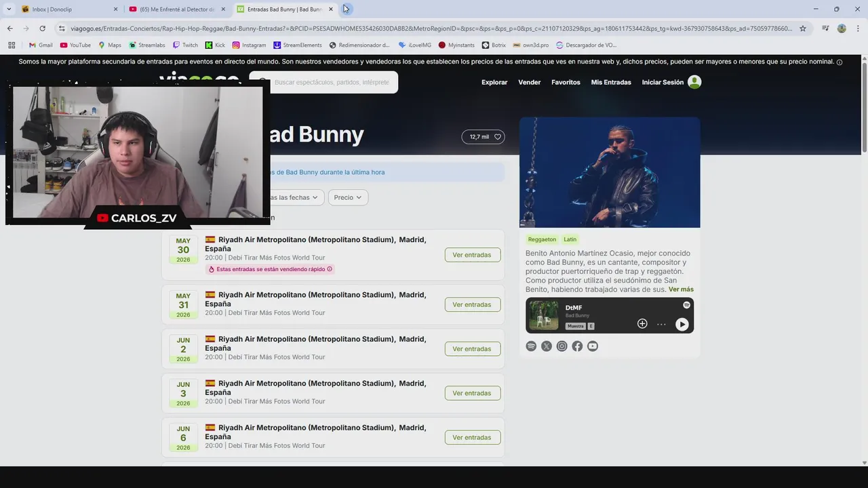The height and width of the screenshot is (488, 868).
Task: Open Bad Bunny's Instagram social icon
Action: coord(561,346)
